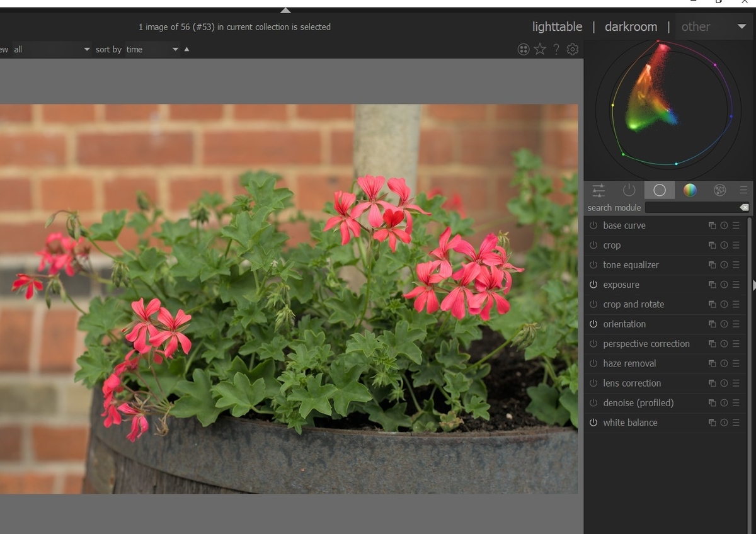The height and width of the screenshot is (534, 756).
Task: Show the quick access panel tab
Action: pyautogui.click(x=598, y=190)
